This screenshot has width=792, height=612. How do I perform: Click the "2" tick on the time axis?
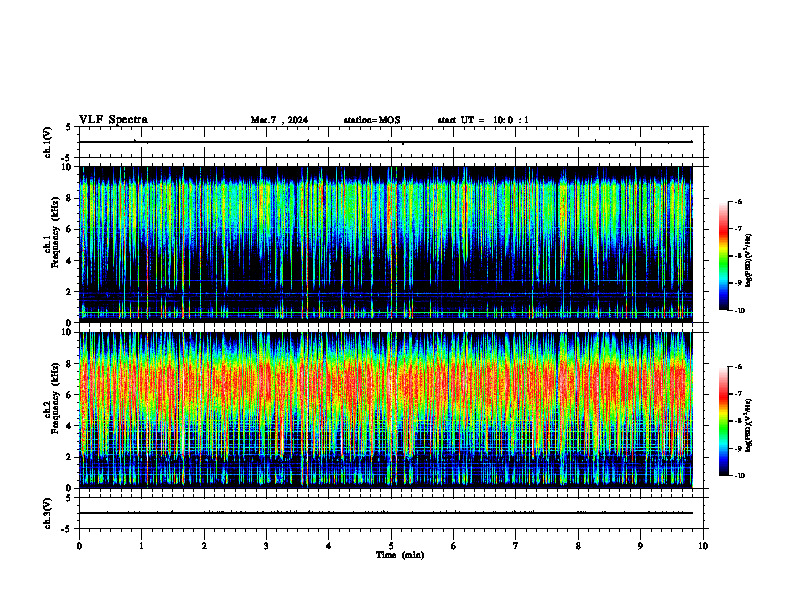(x=204, y=546)
